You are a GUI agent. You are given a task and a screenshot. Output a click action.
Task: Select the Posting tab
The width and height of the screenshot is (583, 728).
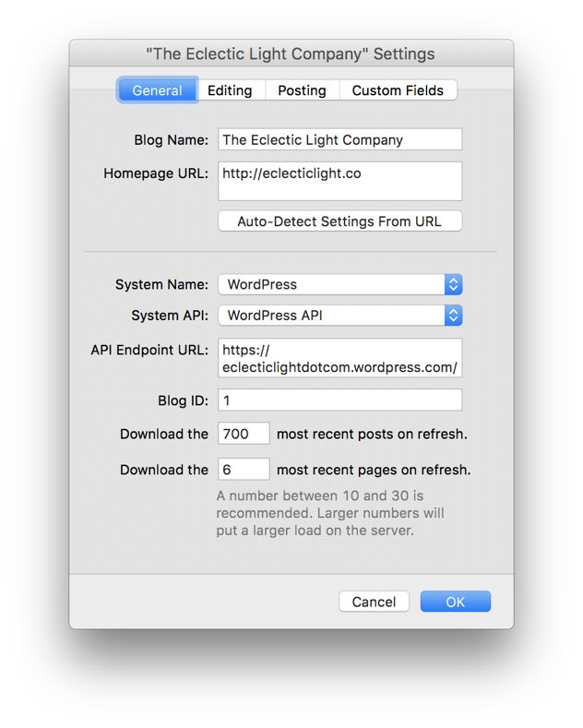click(302, 90)
